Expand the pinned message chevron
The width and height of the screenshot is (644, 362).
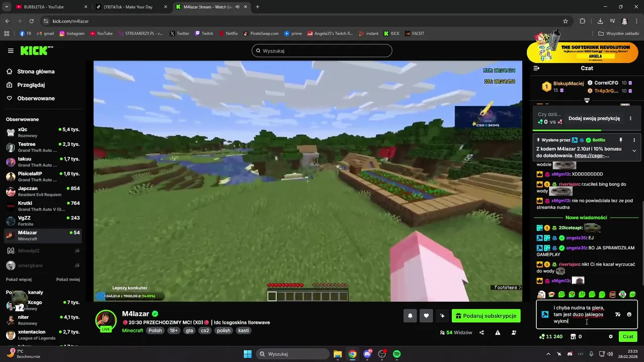point(634,151)
